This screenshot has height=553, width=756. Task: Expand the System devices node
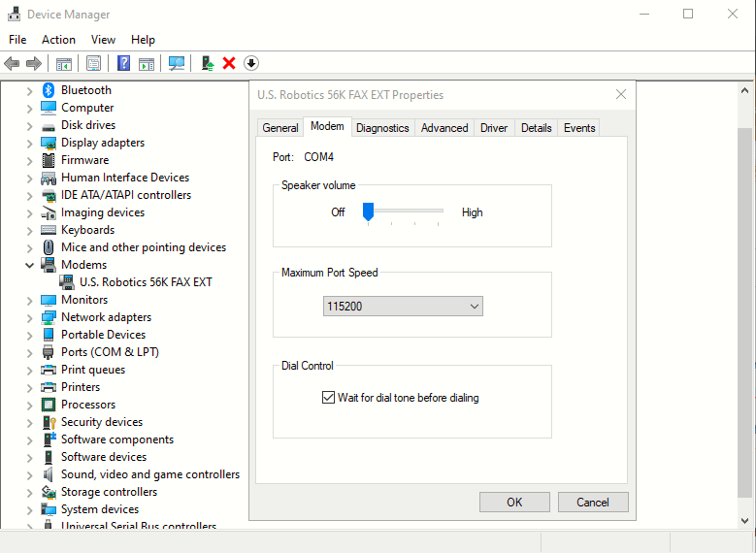click(29, 509)
